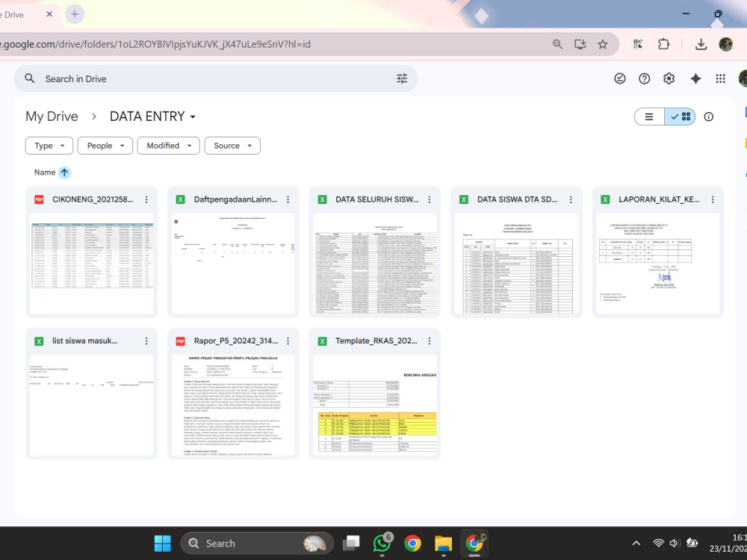Expand the People filter dropdown

click(105, 146)
